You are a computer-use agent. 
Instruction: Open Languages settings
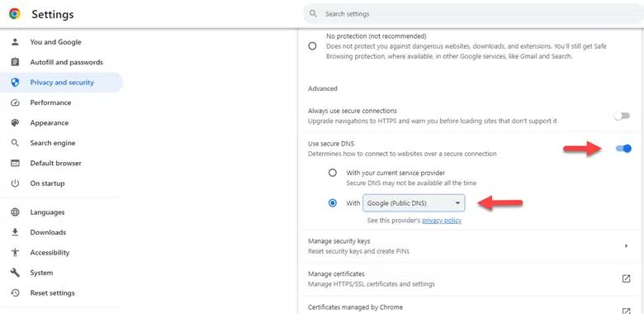(x=47, y=212)
